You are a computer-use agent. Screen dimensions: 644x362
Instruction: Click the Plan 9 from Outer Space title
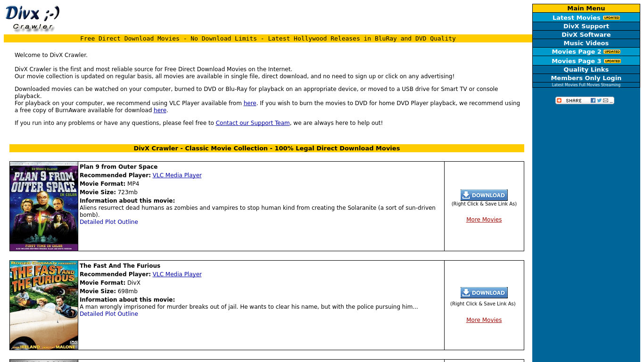pos(119,167)
